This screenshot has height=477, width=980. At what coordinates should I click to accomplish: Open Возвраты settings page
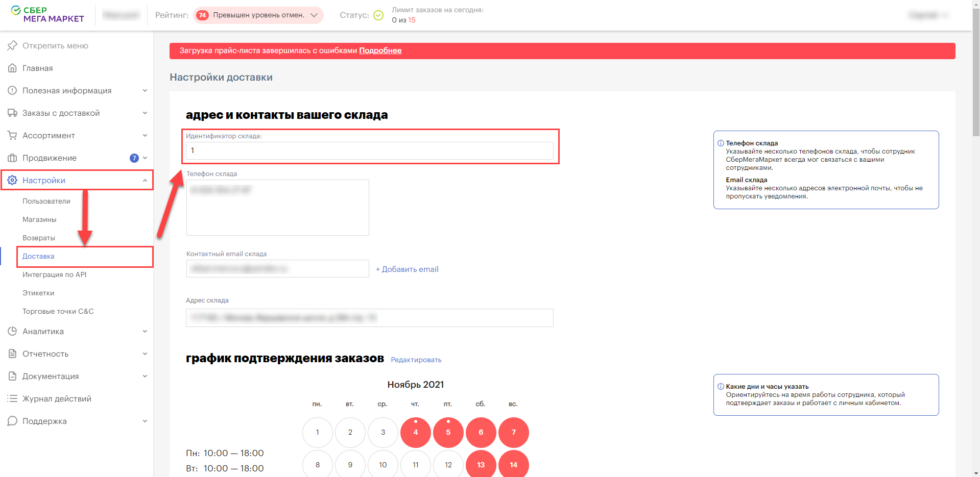(x=39, y=238)
